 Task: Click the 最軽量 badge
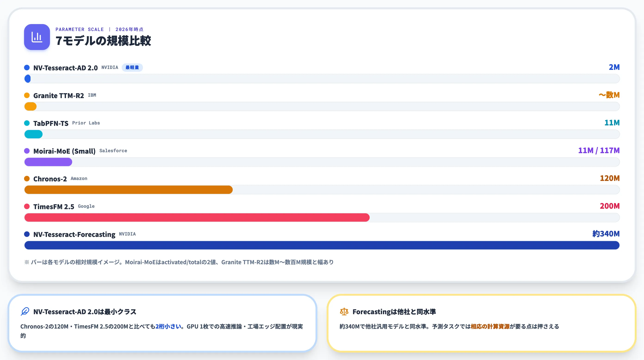pyautogui.click(x=132, y=68)
